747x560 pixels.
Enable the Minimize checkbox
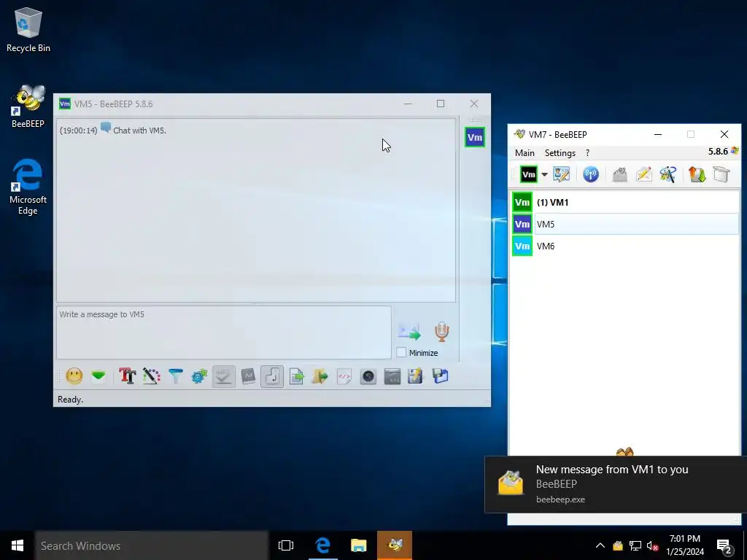click(402, 352)
